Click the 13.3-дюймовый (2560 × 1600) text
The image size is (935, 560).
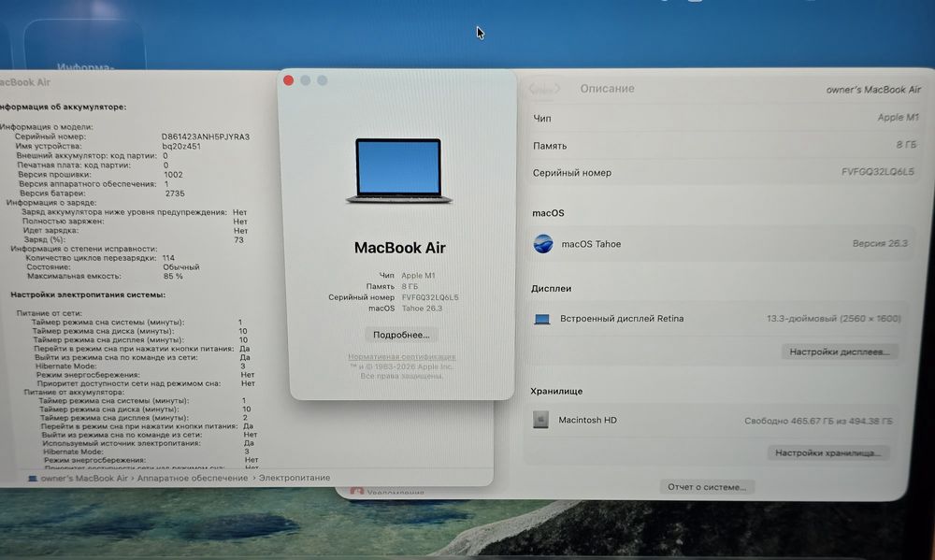pyautogui.click(x=833, y=319)
